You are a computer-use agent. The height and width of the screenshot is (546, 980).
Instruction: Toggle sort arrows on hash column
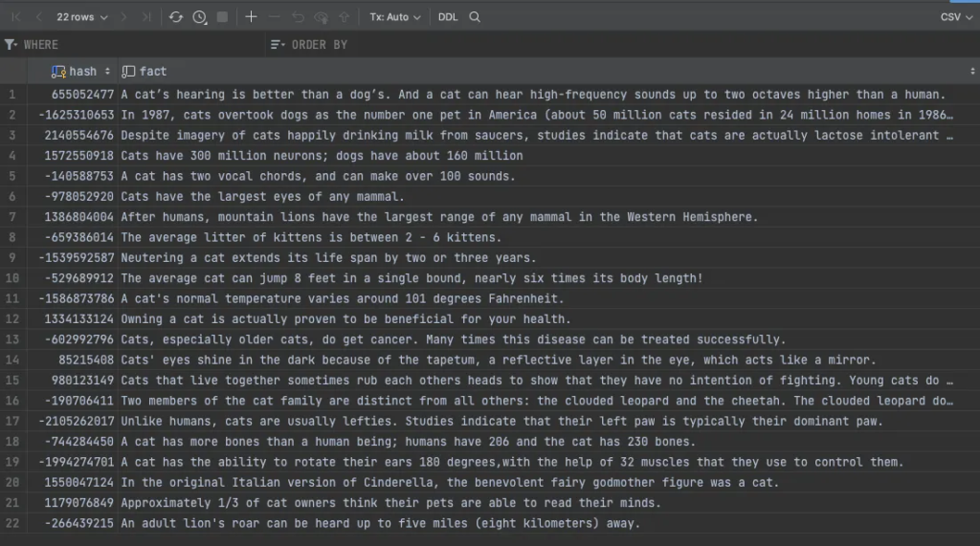107,71
